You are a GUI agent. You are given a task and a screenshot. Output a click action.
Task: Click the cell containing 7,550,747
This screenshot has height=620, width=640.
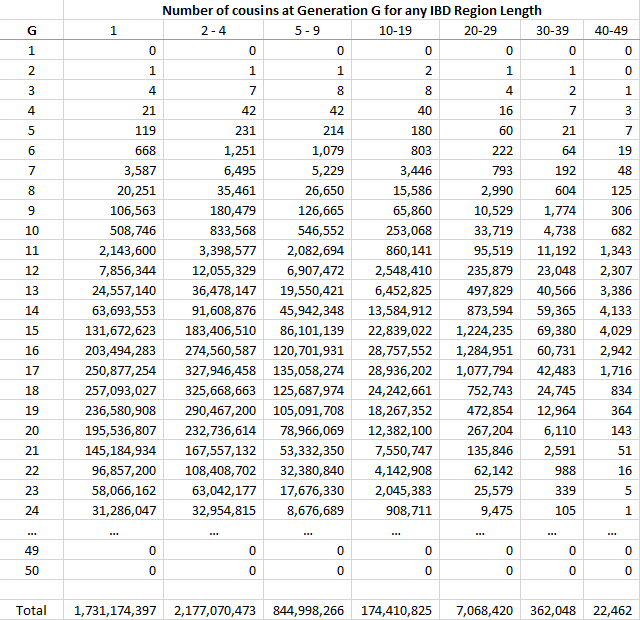tap(396, 450)
